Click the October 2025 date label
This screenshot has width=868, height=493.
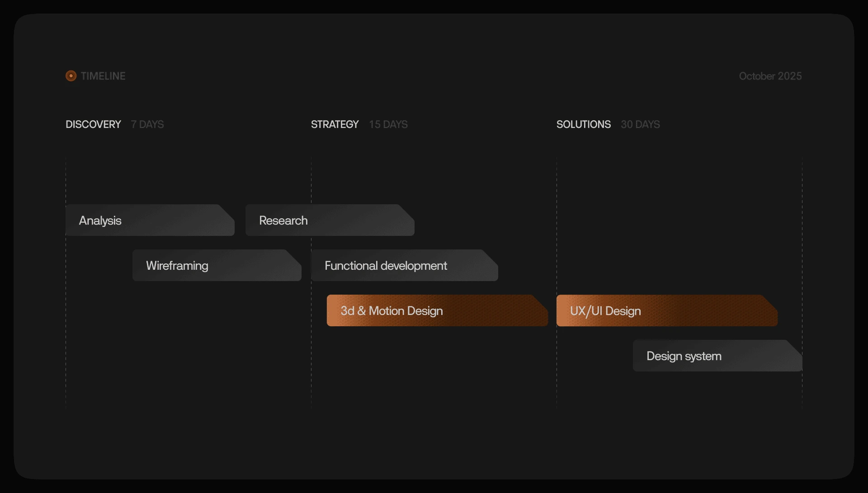770,76
